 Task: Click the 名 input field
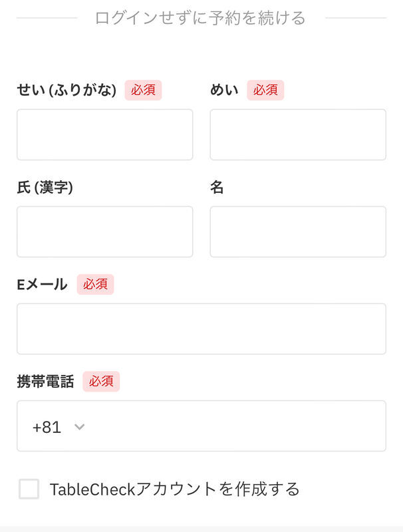pos(298,231)
